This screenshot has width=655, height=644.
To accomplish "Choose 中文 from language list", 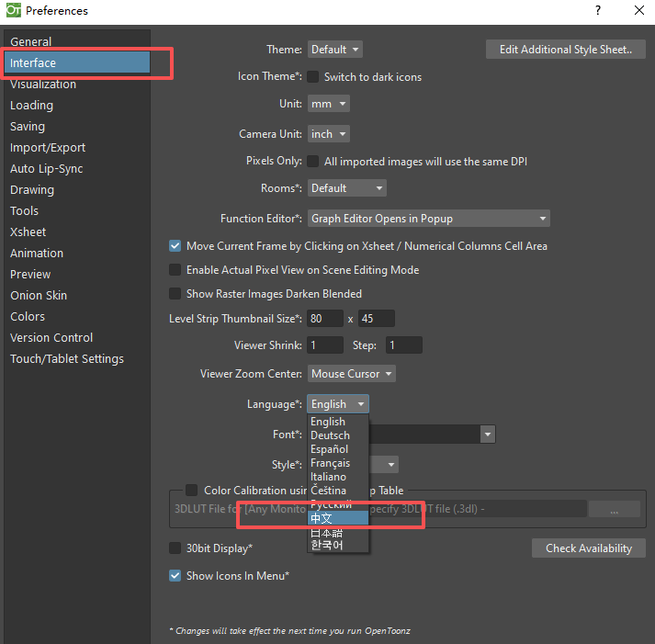I will pos(338,518).
